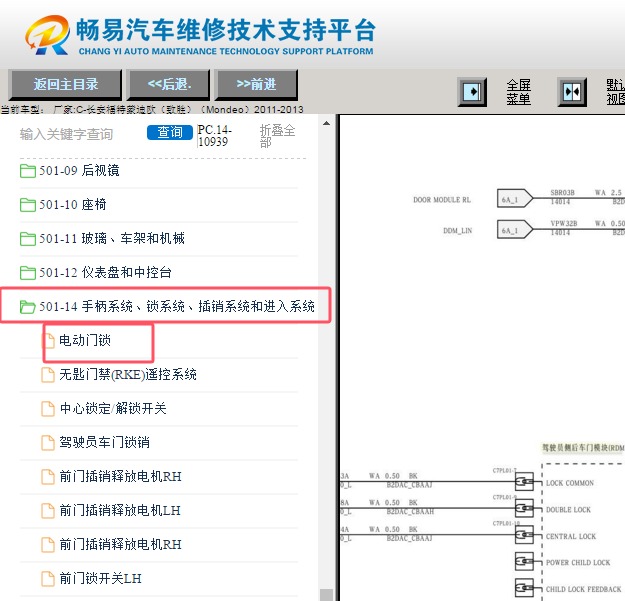This screenshot has height=601, width=625.
Task: Click the tree panel scrollbar thumb
Action: pos(326,595)
